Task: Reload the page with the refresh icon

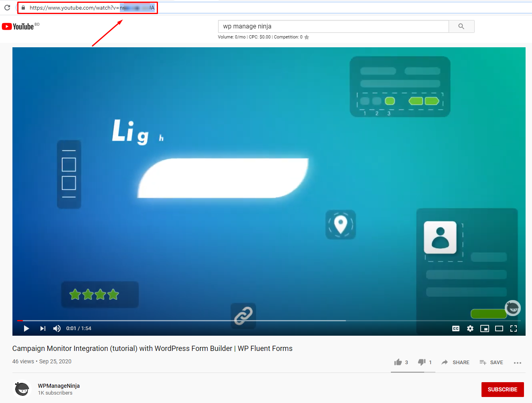Action: (7, 8)
